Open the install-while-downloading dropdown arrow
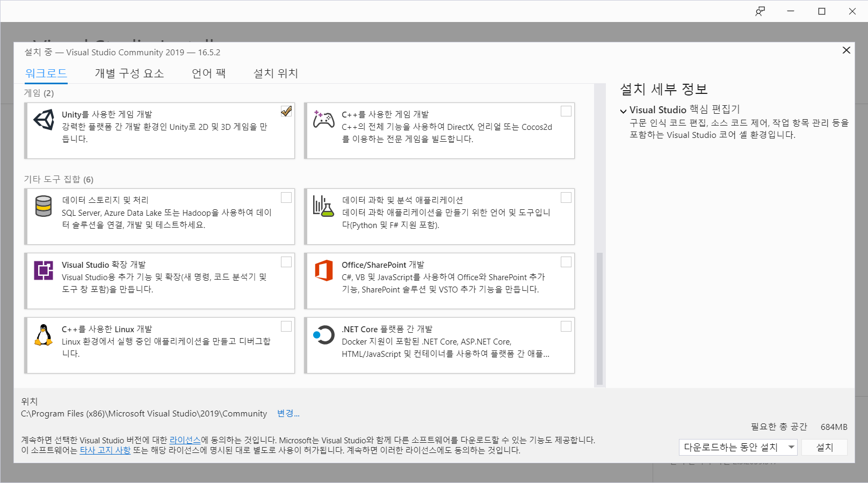868x483 pixels. point(791,447)
